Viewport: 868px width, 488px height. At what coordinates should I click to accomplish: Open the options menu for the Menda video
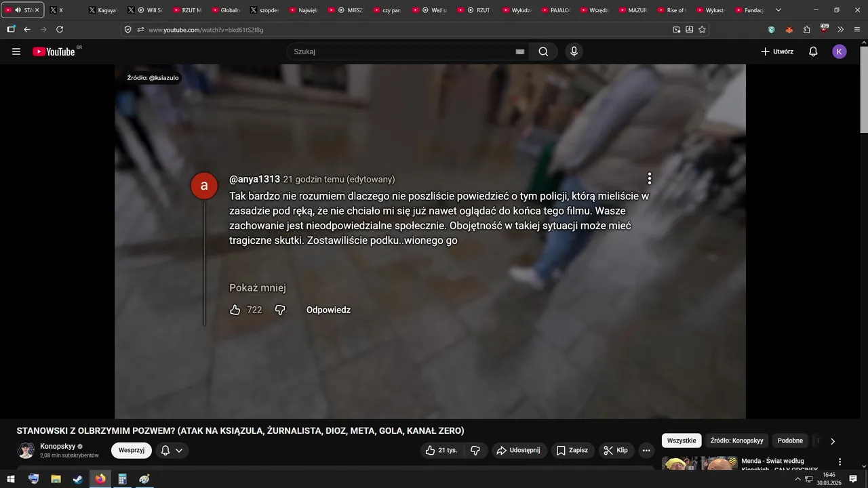click(x=840, y=462)
